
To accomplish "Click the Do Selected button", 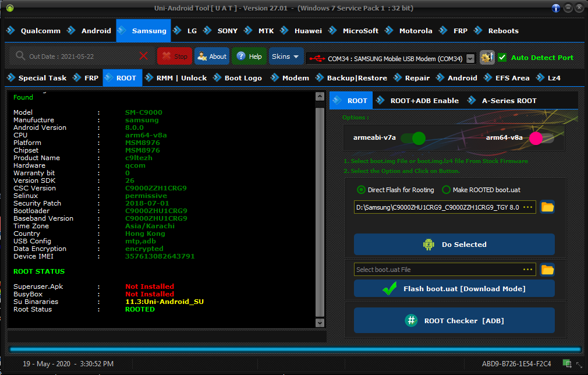I will click(454, 245).
